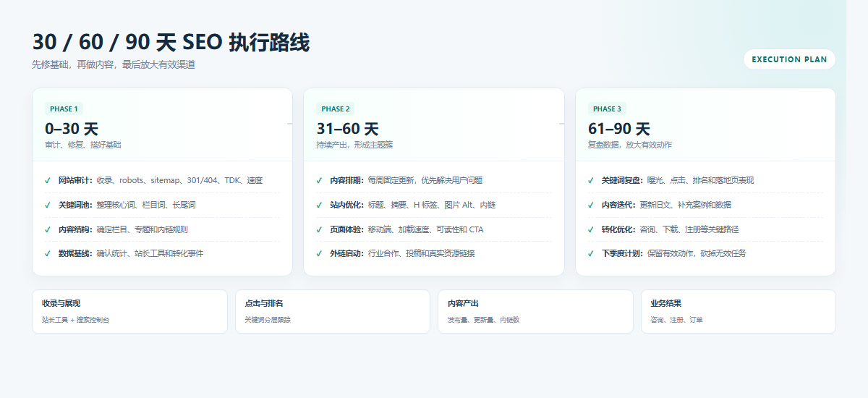The image size is (868, 398).
Task: Click the checkmark beside 站内优化
Action: click(319, 206)
